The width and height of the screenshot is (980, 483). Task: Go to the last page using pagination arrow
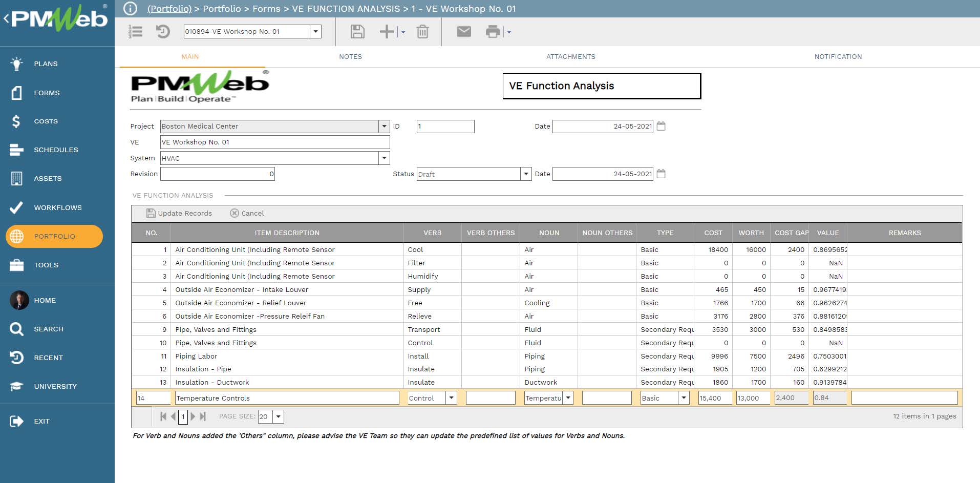tap(203, 416)
